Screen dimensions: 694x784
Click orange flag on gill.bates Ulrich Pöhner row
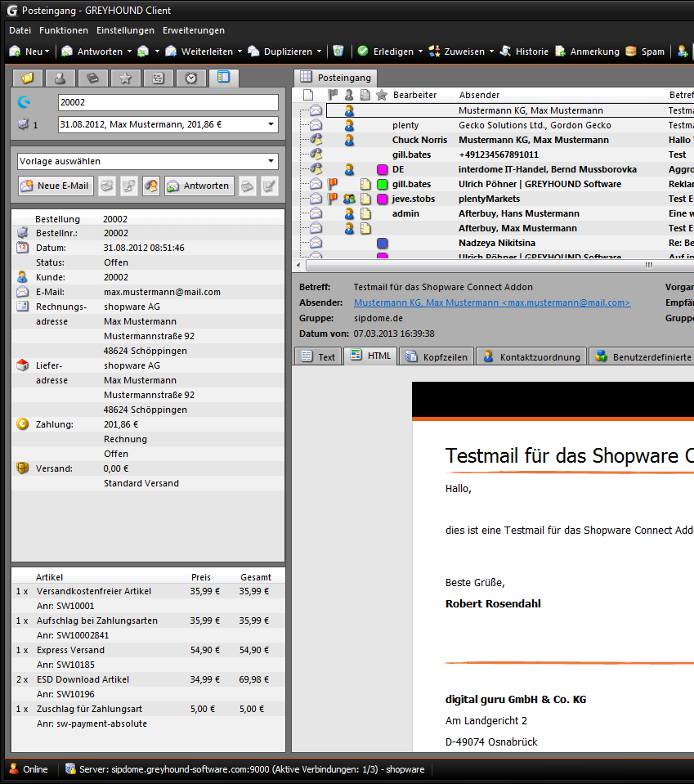tap(333, 184)
